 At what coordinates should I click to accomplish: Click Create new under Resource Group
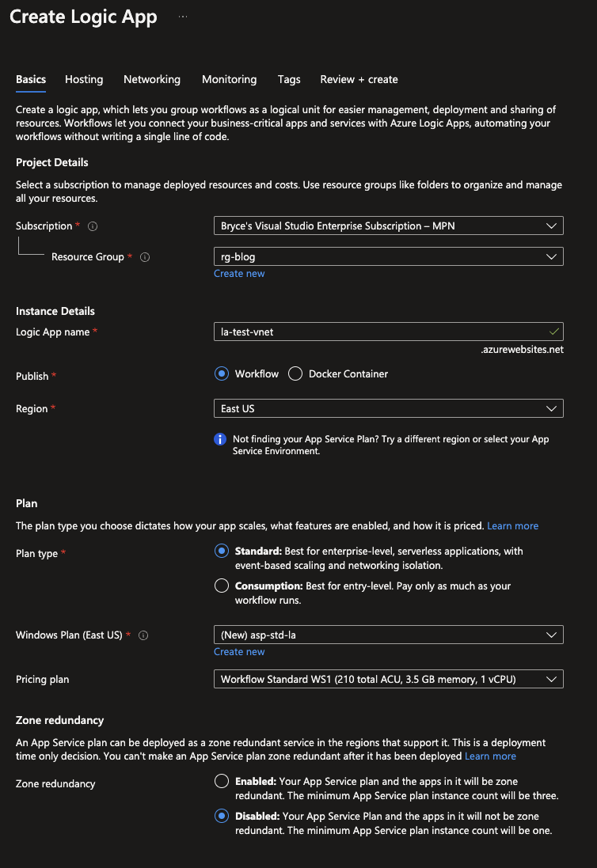239,274
